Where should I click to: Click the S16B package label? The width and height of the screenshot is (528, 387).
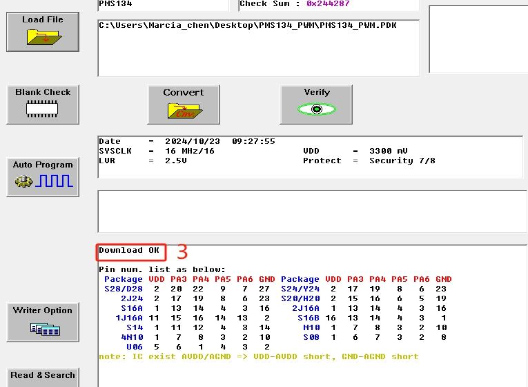308,318
